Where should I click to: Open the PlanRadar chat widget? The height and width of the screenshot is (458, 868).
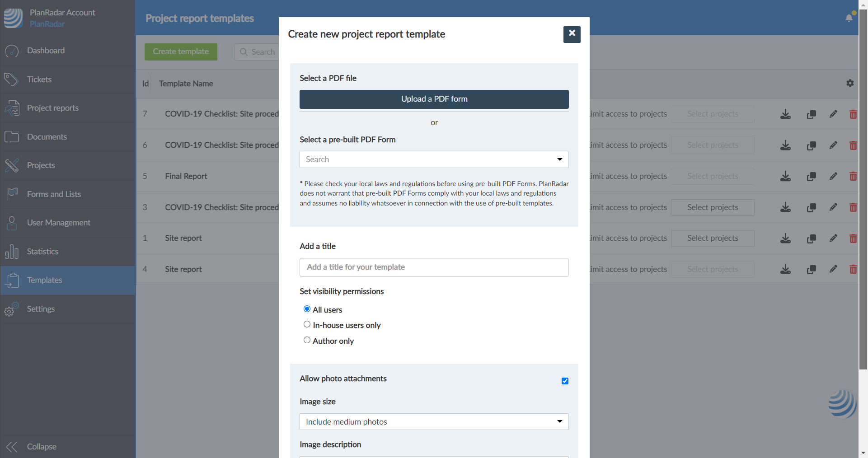click(x=842, y=403)
